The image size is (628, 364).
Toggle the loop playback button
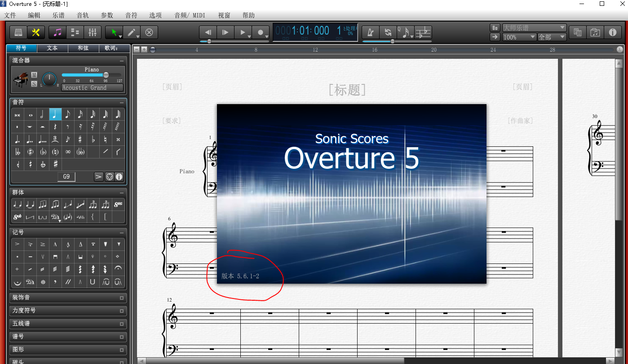388,32
